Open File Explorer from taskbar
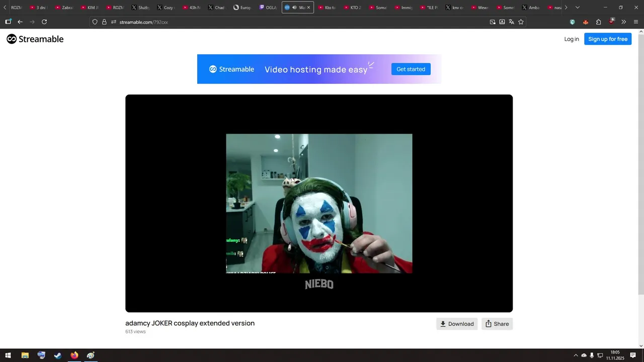The image size is (644, 362). 25,355
